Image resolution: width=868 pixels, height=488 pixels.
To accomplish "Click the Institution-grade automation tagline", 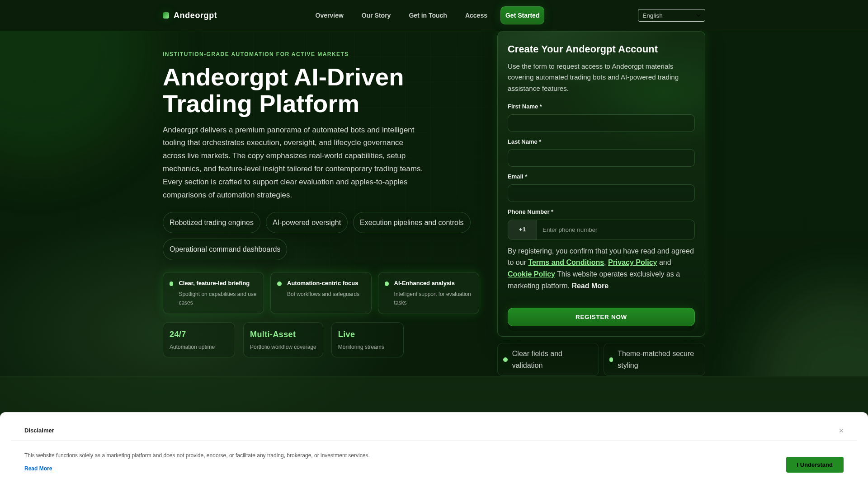I will [x=256, y=54].
